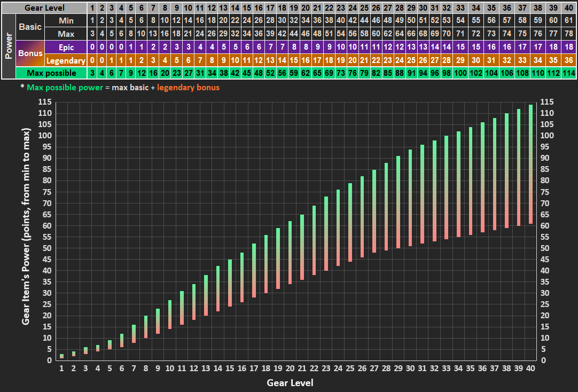Click the Max row label under Basic
Image resolution: width=578 pixels, height=392 pixels.
pos(66,34)
